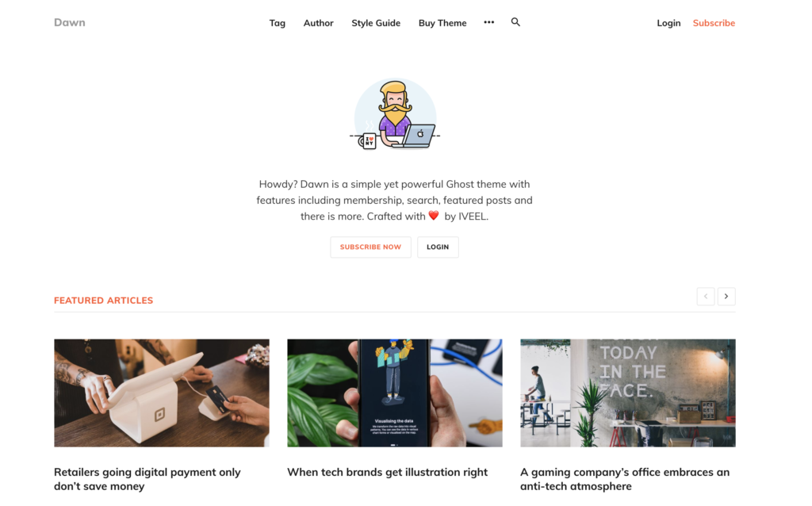Open the card payment terminal thumbnail
The width and height of the screenshot is (812, 506).
pos(162,393)
